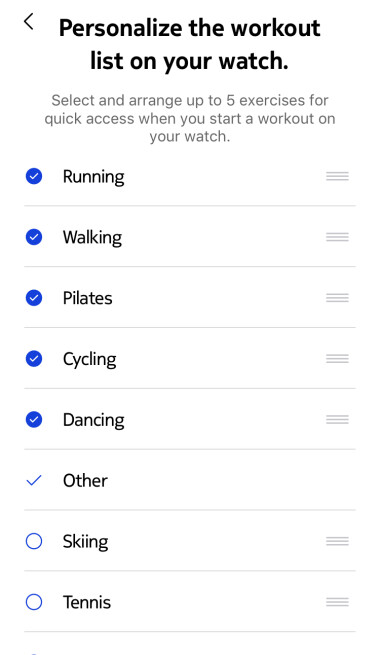Select the Skiing empty circle
Image resolution: width=380 pixels, height=655 pixels.
34,541
